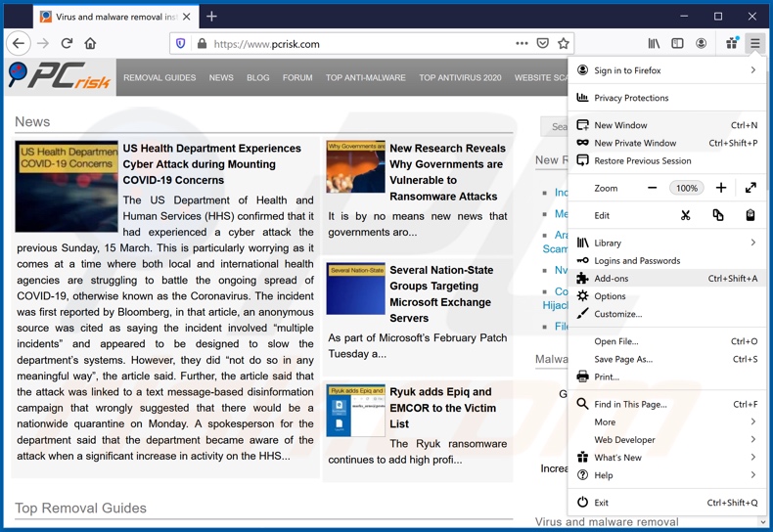Open Firefox account profile icon
This screenshot has height=532, width=773.
click(x=701, y=44)
